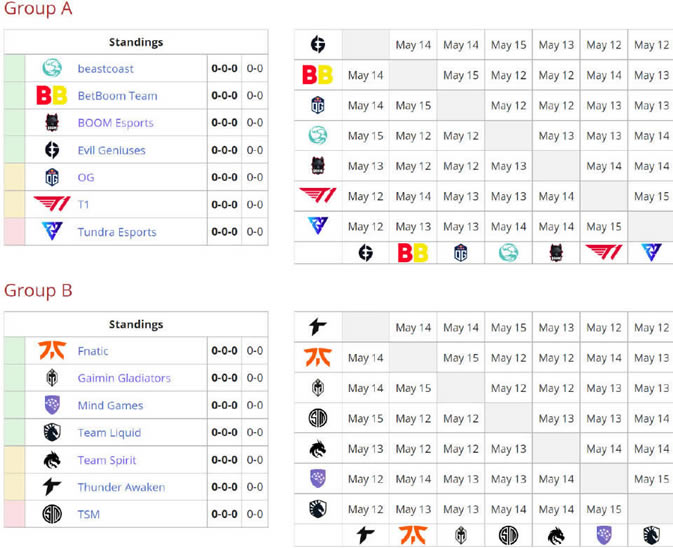Select the TSM logo in Group B standings

coord(52,514)
